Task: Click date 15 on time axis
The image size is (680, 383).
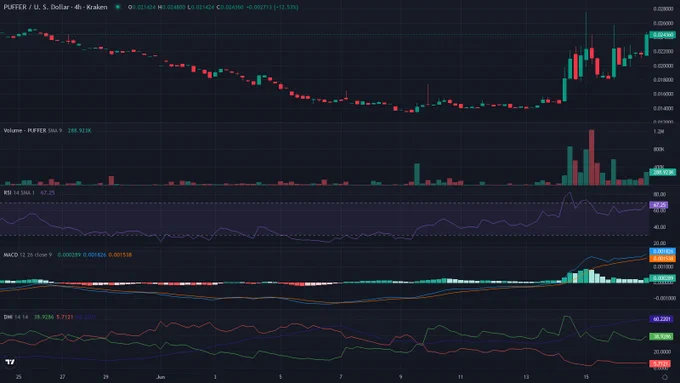Action: click(586, 377)
